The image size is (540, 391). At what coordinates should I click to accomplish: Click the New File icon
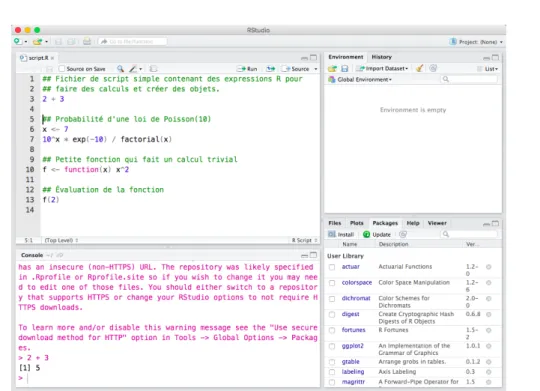[x=17, y=41]
